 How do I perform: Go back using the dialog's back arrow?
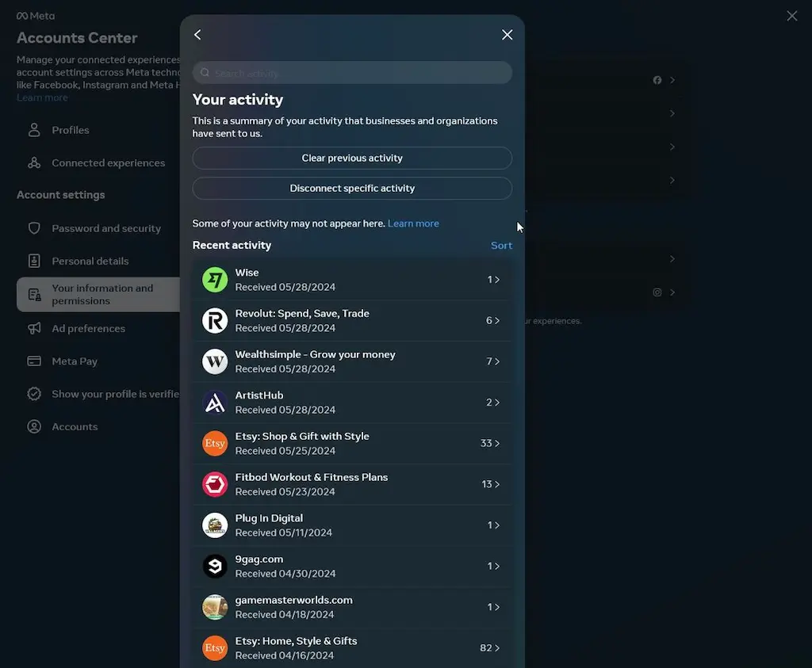coord(197,35)
